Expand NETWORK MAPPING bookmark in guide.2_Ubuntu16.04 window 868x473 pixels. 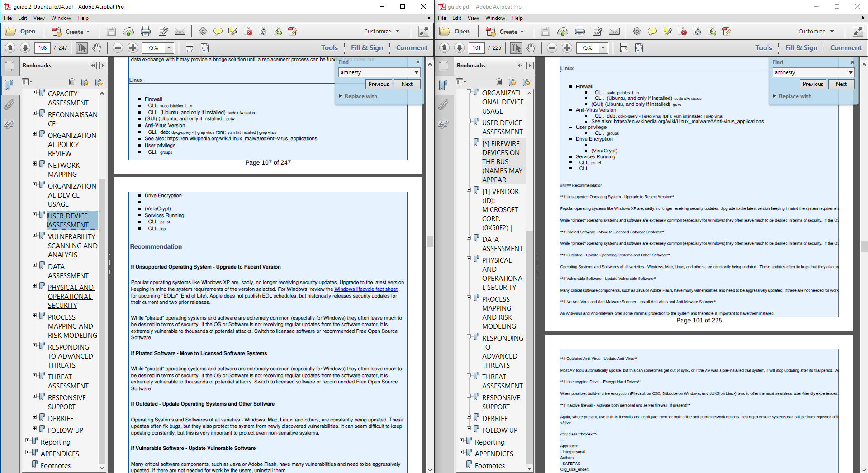click(x=34, y=164)
